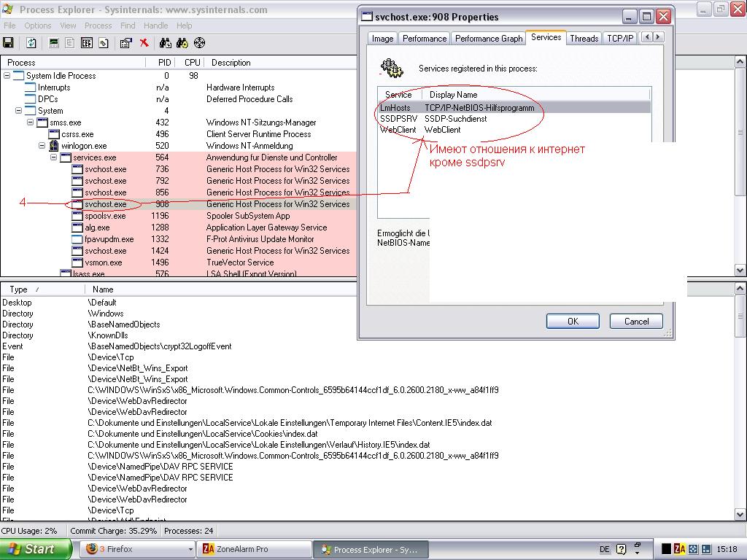Viewport: 747px width, 560px height.
Task: Open System Information graph toolbar icon
Action: click(54, 43)
